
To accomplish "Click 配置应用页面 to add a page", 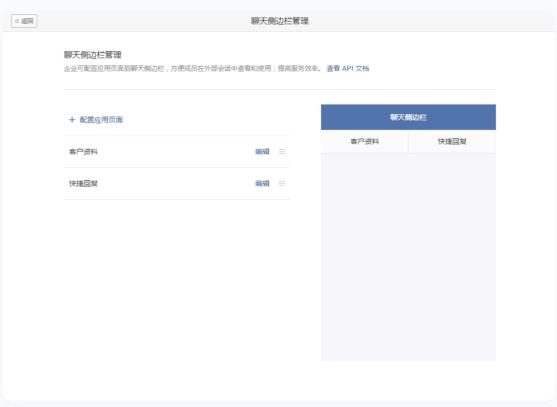I will (101, 120).
